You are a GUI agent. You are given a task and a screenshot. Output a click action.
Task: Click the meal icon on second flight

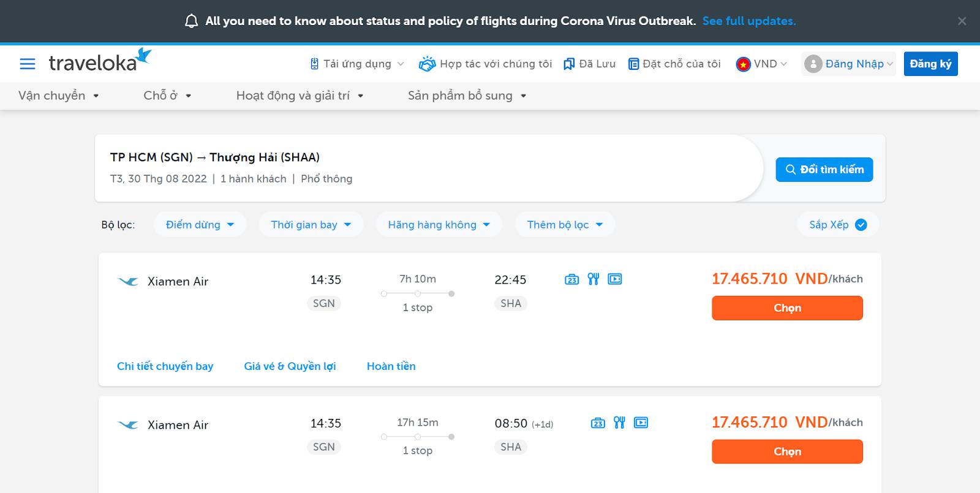[619, 423]
